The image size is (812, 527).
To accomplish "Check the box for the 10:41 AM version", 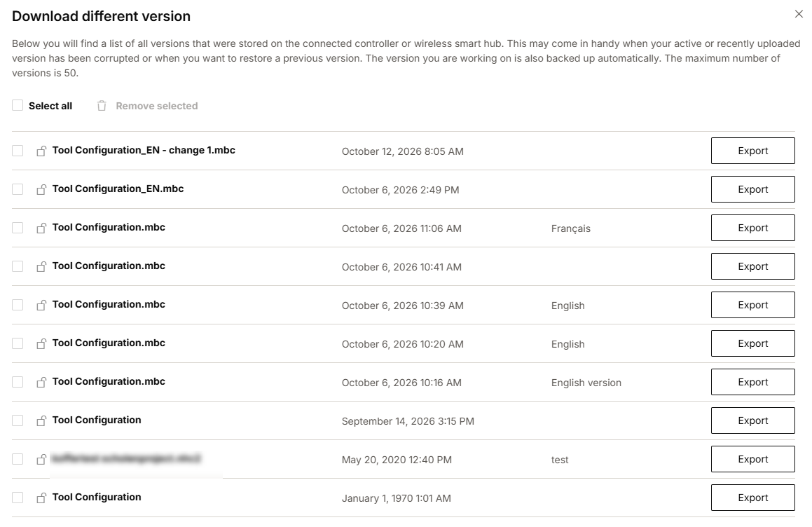I will (18, 266).
